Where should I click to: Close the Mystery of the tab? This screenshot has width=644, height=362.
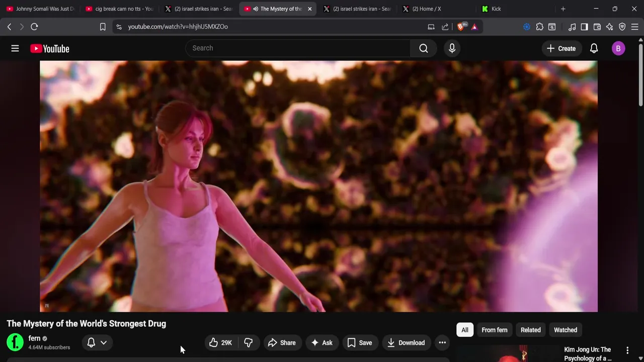tap(309, 9)
